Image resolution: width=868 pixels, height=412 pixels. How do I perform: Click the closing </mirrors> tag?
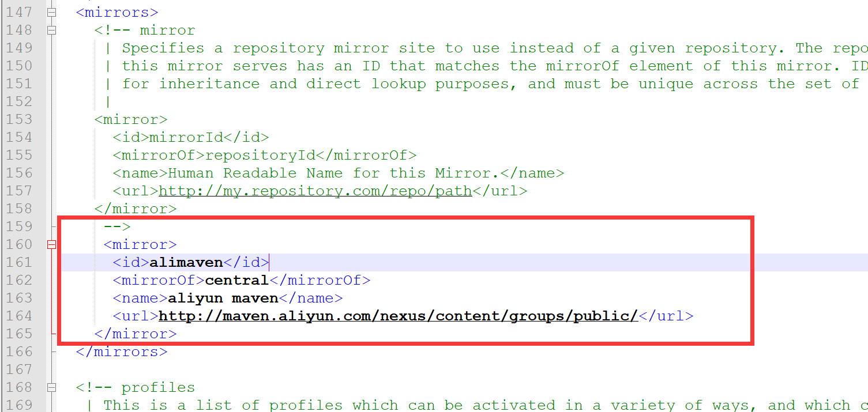[x=122, y=351]
